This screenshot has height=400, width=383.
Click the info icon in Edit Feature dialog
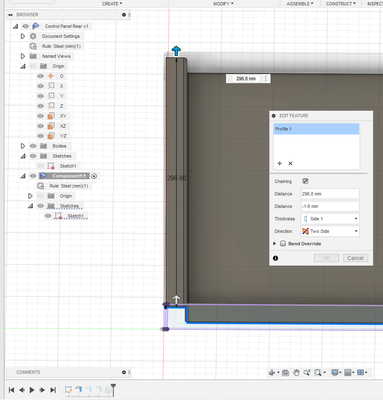tap(275, 258)
